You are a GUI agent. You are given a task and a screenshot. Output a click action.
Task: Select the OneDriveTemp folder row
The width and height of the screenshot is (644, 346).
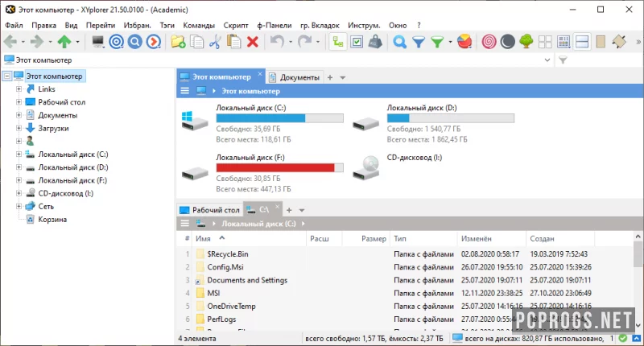click(231, 307)
